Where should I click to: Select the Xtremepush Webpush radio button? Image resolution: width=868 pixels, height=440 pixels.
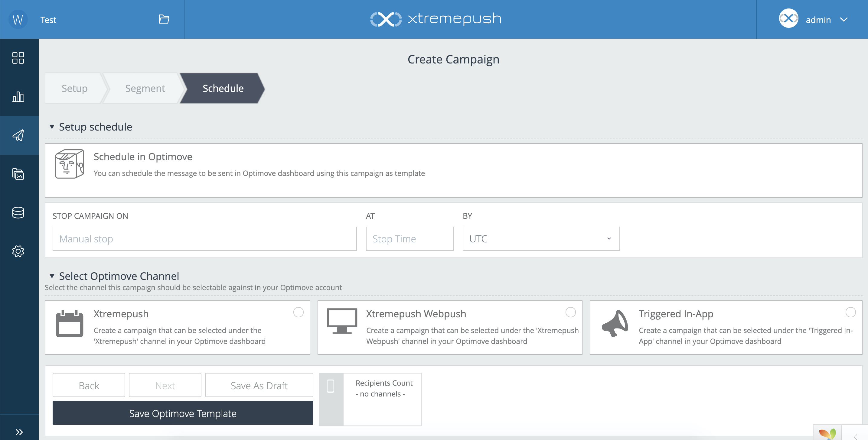coord(570,312)
